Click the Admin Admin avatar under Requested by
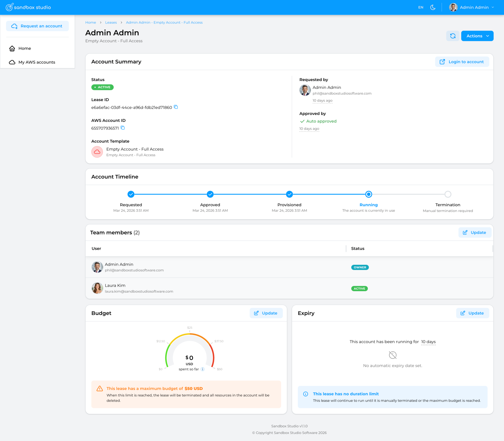Screen dimensions: 504x441 pos(305,90)
